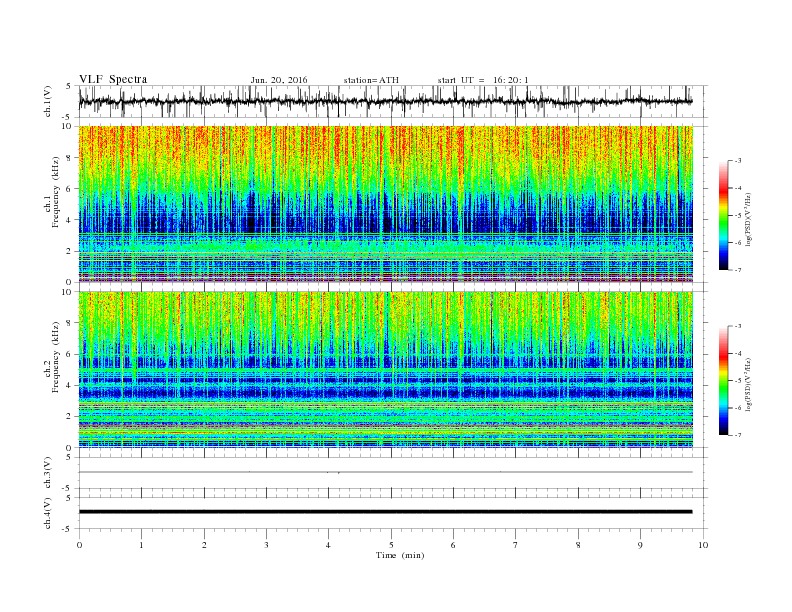Click the 6 kHz tick on ch.1 frequency axis

click(70, 189)
